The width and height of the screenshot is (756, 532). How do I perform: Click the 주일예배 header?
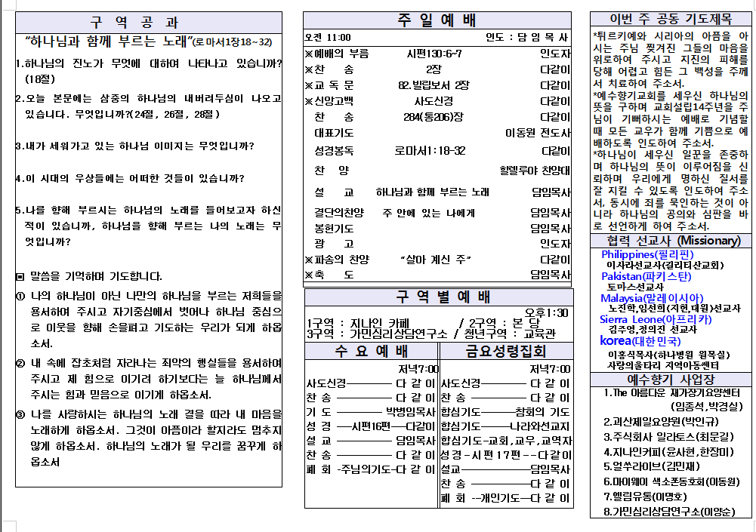click(x=437, y=20)
